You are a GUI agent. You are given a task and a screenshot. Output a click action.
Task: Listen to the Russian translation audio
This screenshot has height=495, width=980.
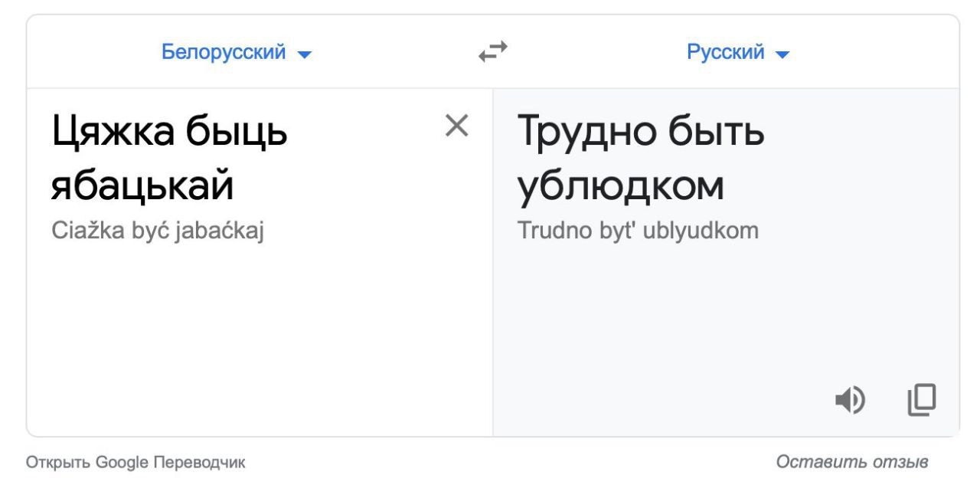tap(849, 399)
